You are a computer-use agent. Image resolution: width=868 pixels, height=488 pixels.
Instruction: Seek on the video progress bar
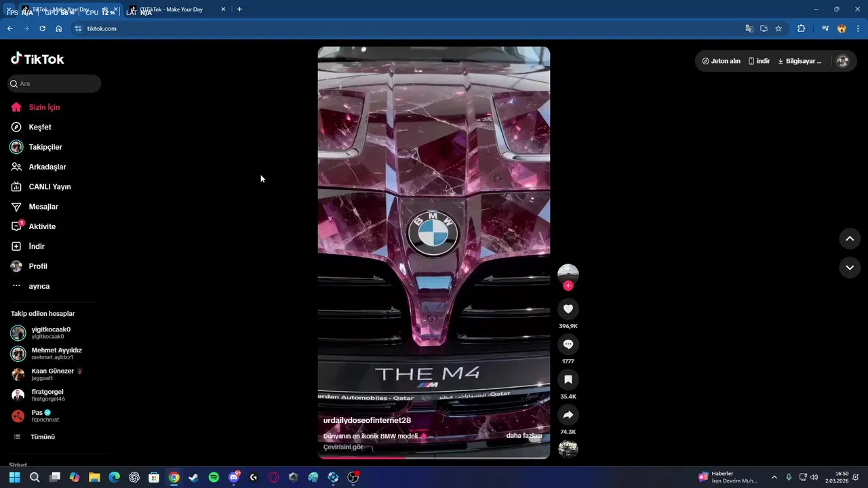(x=434, y=457)
